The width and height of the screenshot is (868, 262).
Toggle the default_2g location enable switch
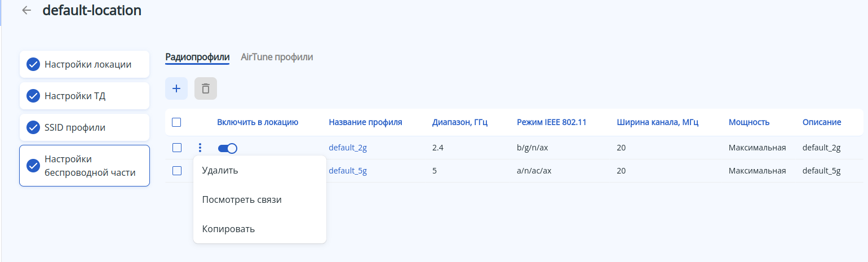(228, 148)
